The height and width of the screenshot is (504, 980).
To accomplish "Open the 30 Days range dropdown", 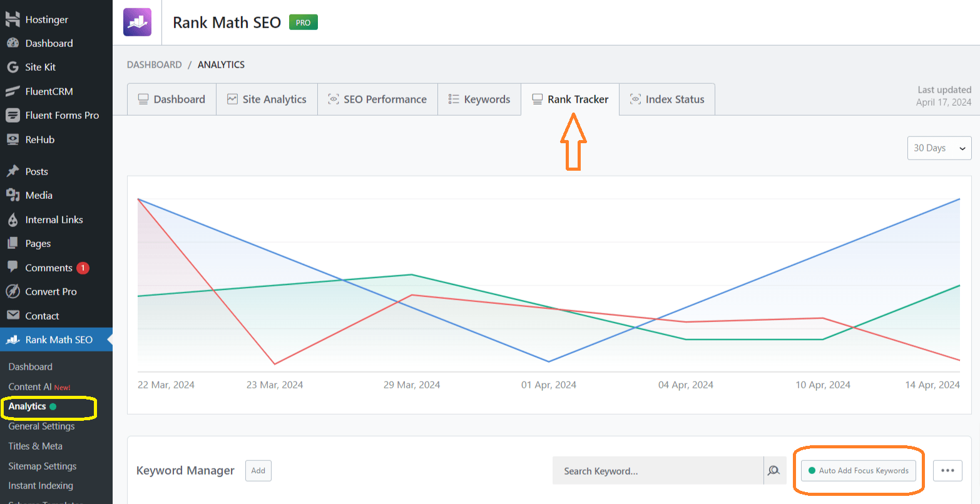I will (x=939, y=148).
